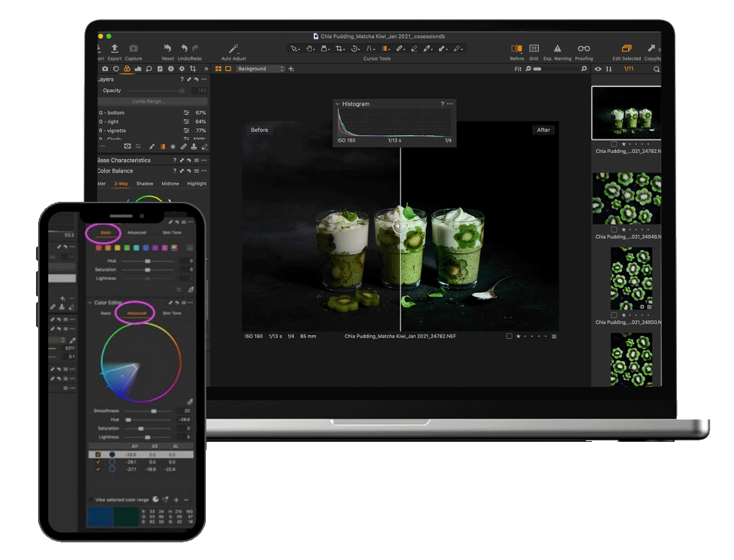Select the Chia Pudding 021_24782 thumbnail
734x560 pixels.
pos(627,113)
